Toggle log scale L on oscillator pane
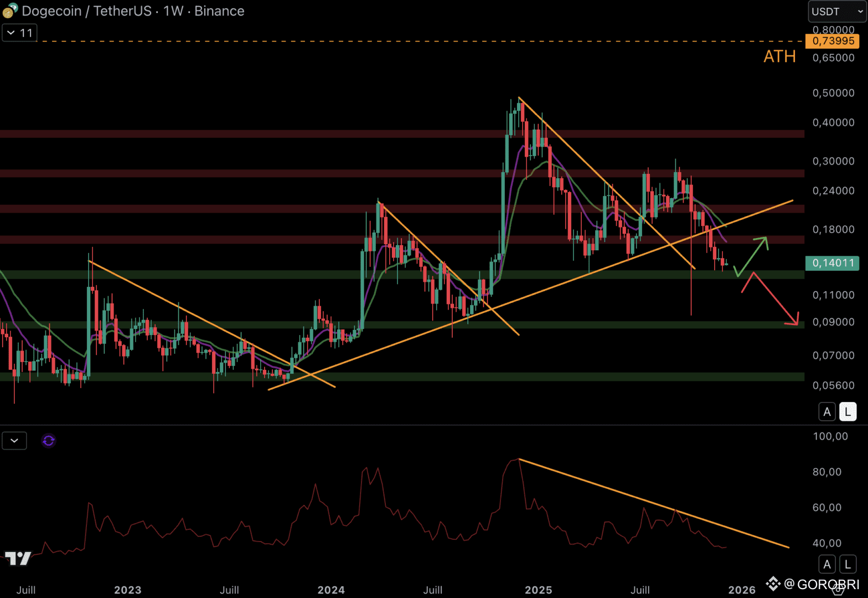This screenshot has width=868, height=598. coord(848,564)
